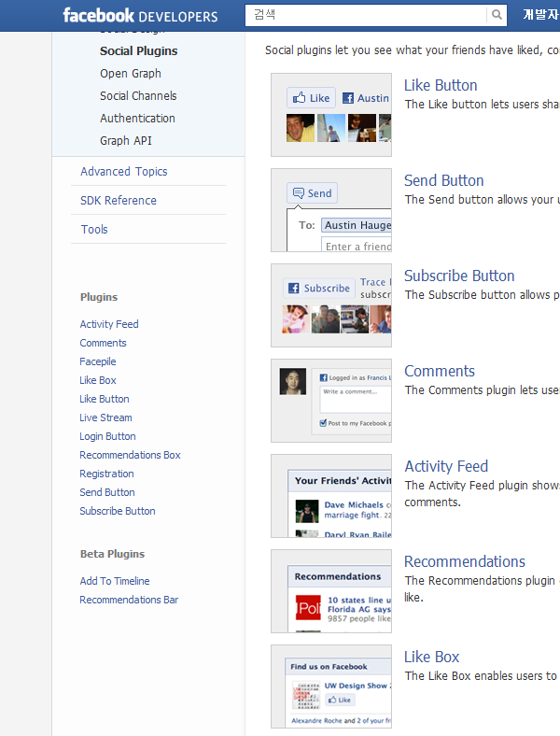Click the profile photo in Comments preview
Viewport: 560px width, 736px height.
[293, 381]
